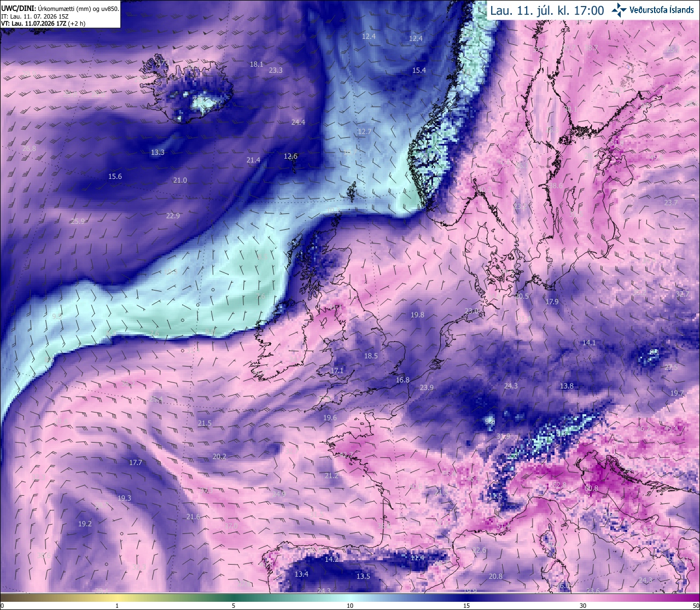Pick the 1 mm mark on color scale
Viewport: 700px width, 610px height.
117,606
